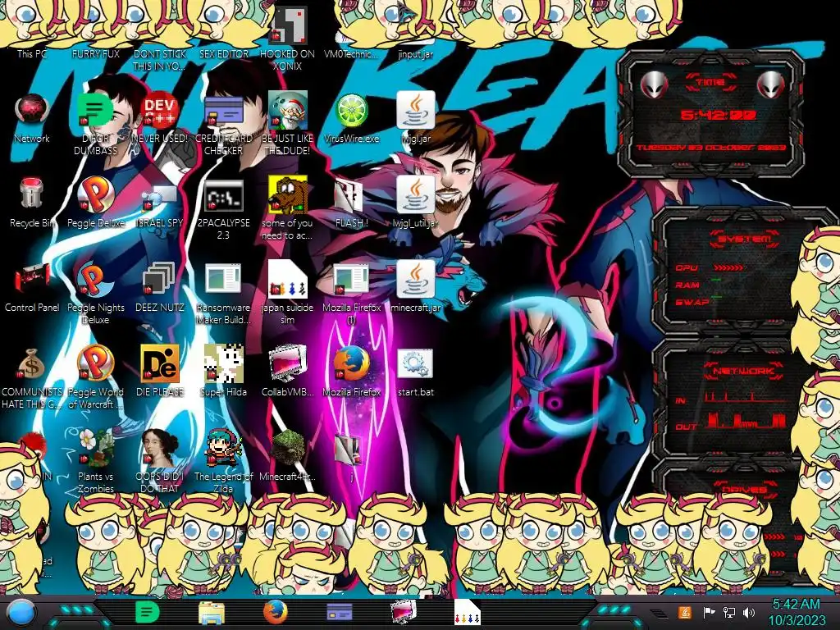The width and height of the screenshot is (840, 630).
Task: Click the volume speaker tray icon
Action: click(x=749, y=612)
